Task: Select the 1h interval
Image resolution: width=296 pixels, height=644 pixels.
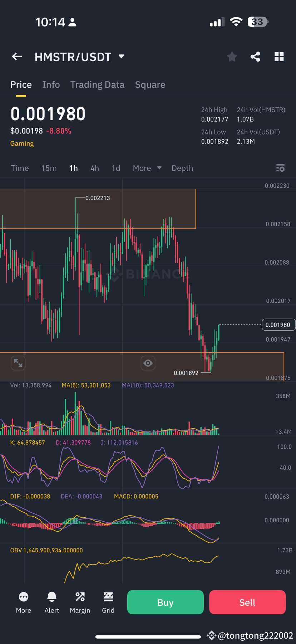Action: point(74,168)
